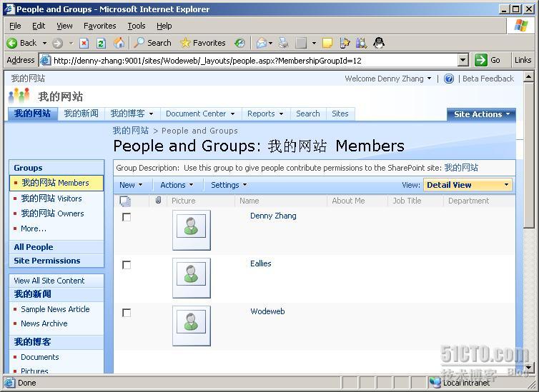Open the Beta Feedback link
539x392 pixels.
pos(488,79)
